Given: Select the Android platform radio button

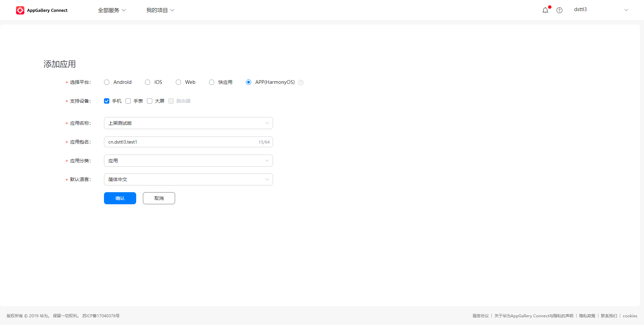Looking at the screenshot, I should [107, 82].
